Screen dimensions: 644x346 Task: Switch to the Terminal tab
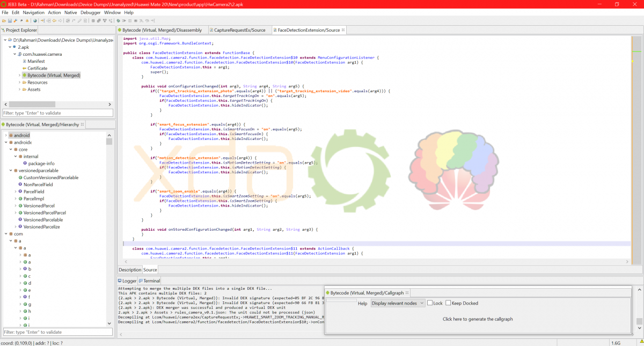click(x=149, y=281)
